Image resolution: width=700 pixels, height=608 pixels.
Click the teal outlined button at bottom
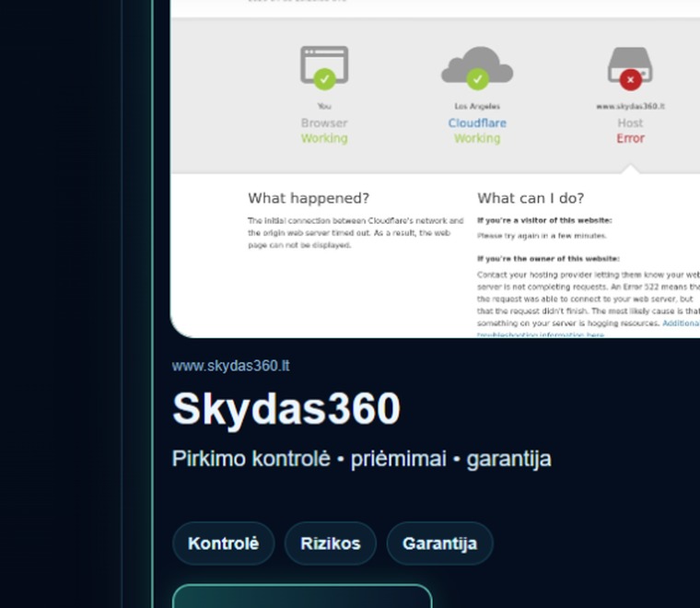pyautogui.click(x=302, y=596)
